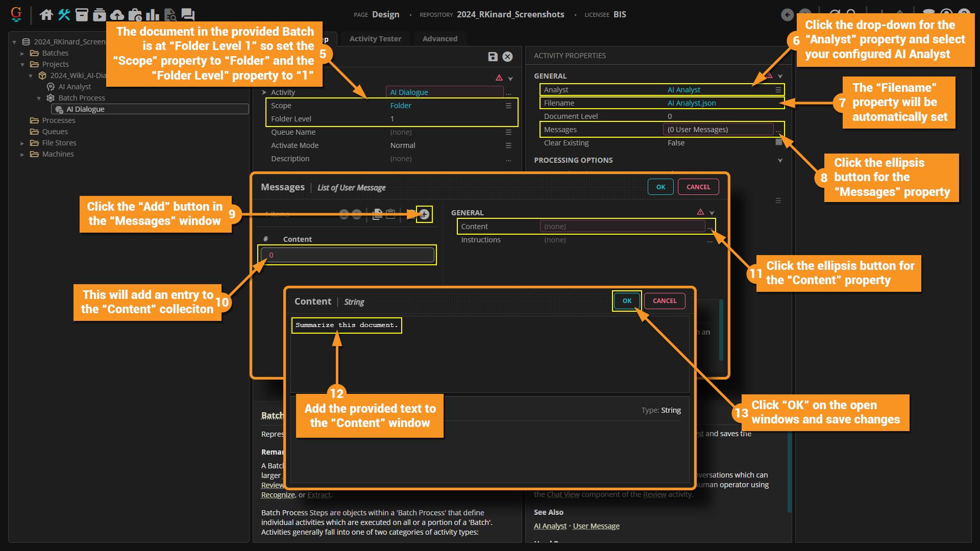Open the Analyst property drop-down
This screenshot has width=980, height=551.
(x=778, y=90)
